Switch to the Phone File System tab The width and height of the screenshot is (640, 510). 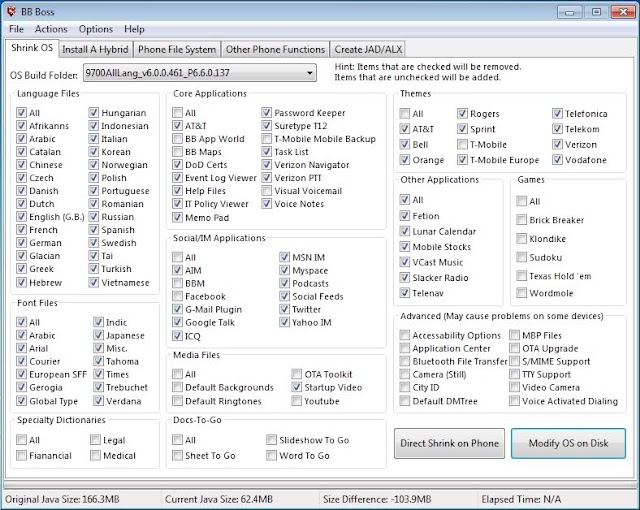pyautogui.click(x=177, y=49)
